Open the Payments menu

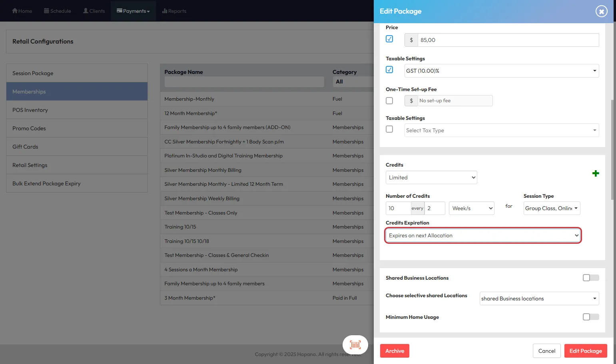pos(133,11)
